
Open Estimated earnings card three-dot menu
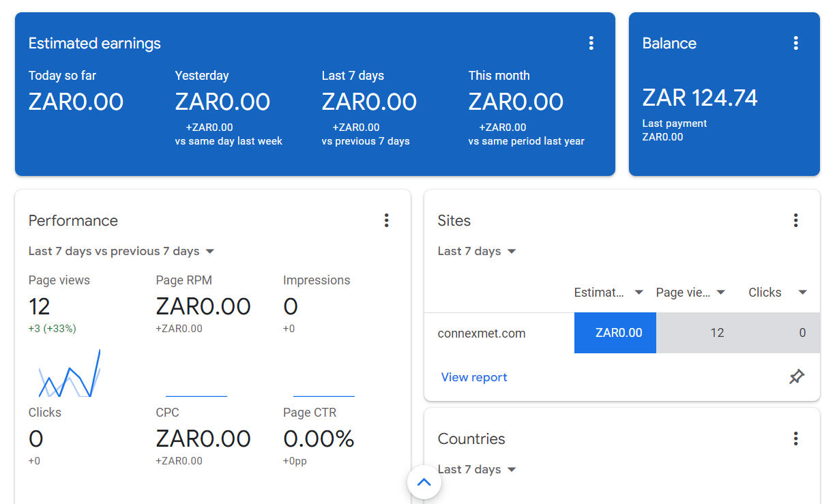coord(591,44)
